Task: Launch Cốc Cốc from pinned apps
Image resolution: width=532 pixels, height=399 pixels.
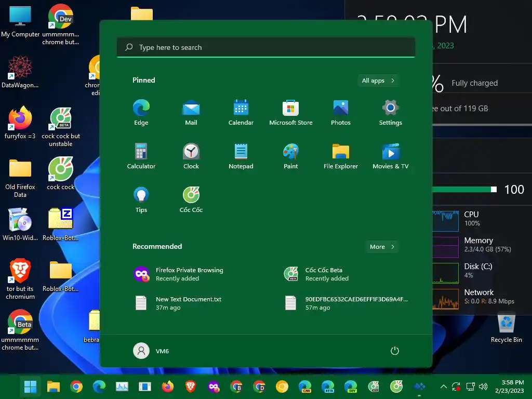Action: (x=191, y=200)
